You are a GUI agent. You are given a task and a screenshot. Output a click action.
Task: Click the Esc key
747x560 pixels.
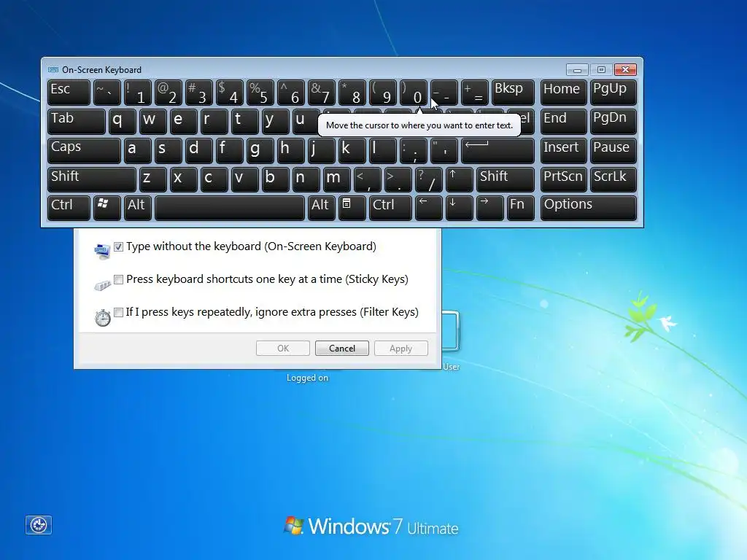[x=69, y=93]
